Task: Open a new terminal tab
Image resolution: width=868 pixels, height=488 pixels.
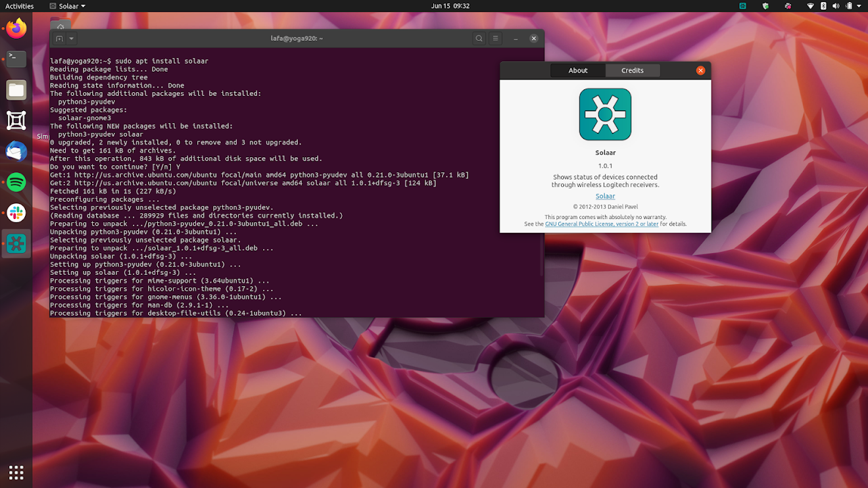Action: [60, 38]
